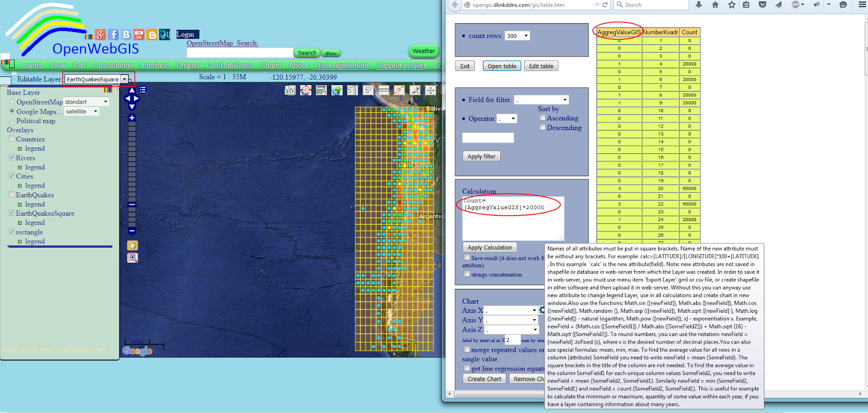
Task: Open the Charts menu
Action: [x=271, y=66]
